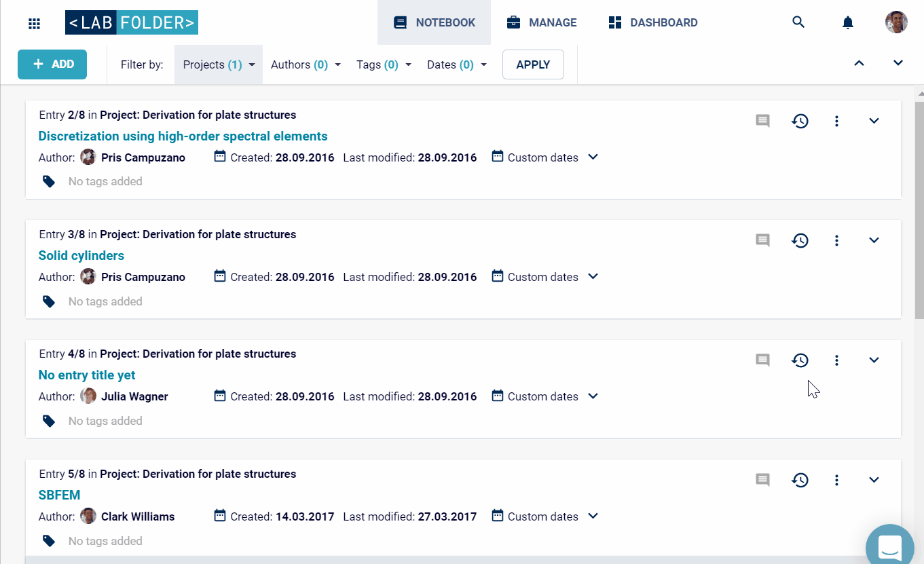This screenshot has width=924, height=564.
Task: Click created date 14.03.2017
Action: click(x=305, y=516)
